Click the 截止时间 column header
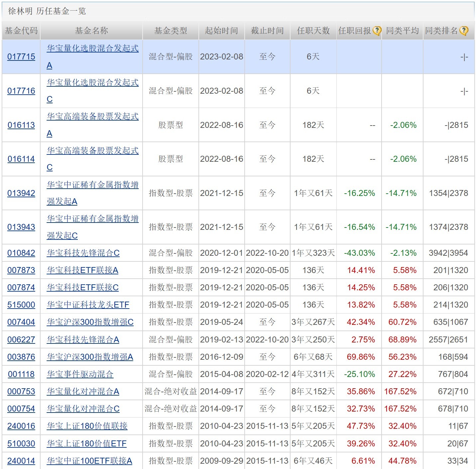This screenshot has width=476, height=469. pos(267,31)
